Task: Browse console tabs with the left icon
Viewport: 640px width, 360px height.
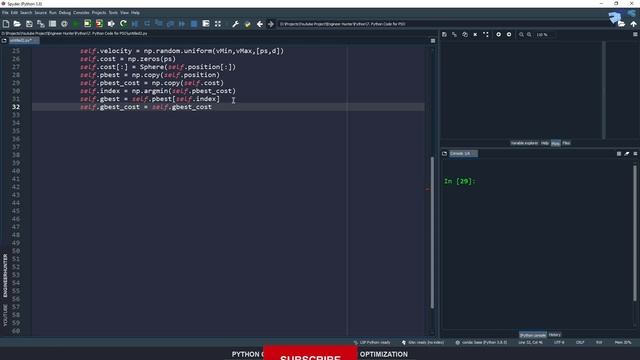Action: 444,154
